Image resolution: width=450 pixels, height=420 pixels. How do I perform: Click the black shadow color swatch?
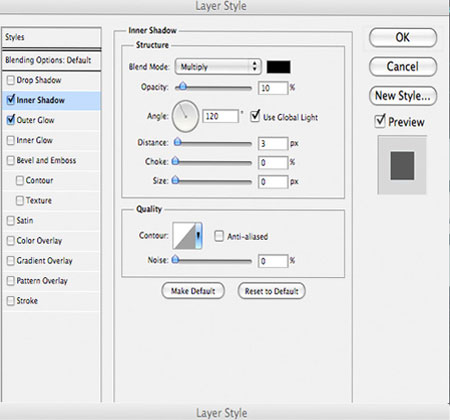coord(278,67)
